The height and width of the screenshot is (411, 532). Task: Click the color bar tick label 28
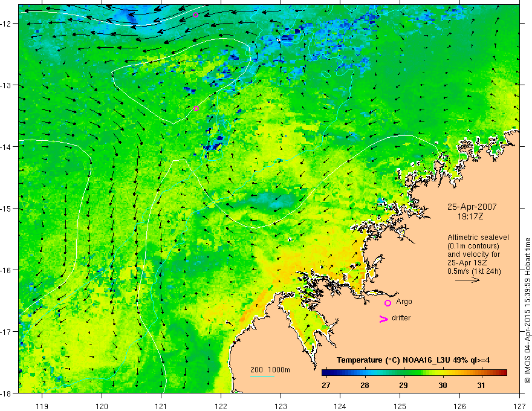click(365, 385)
